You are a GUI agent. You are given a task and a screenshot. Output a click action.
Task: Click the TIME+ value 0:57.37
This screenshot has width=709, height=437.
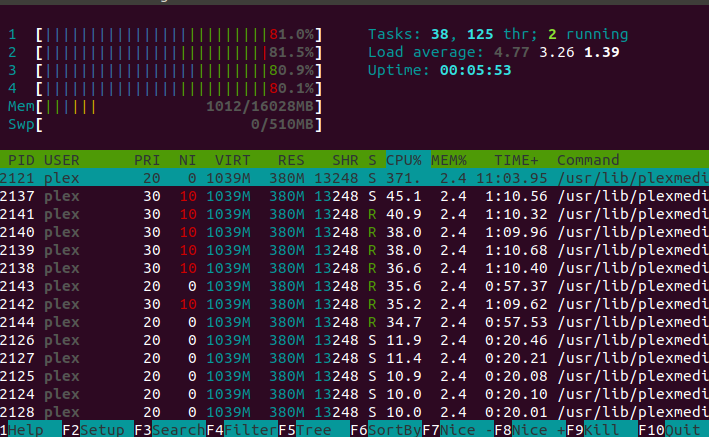tap(516, 286)
